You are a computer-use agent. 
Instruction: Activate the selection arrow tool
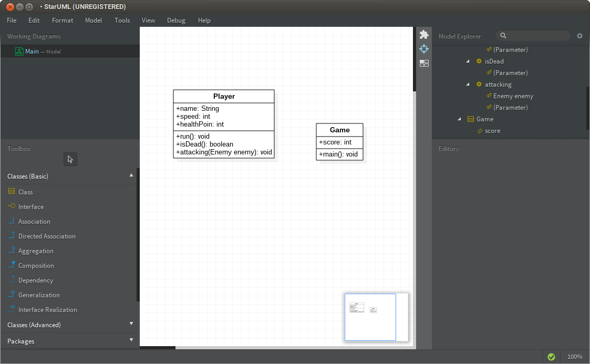coord(70,159)
